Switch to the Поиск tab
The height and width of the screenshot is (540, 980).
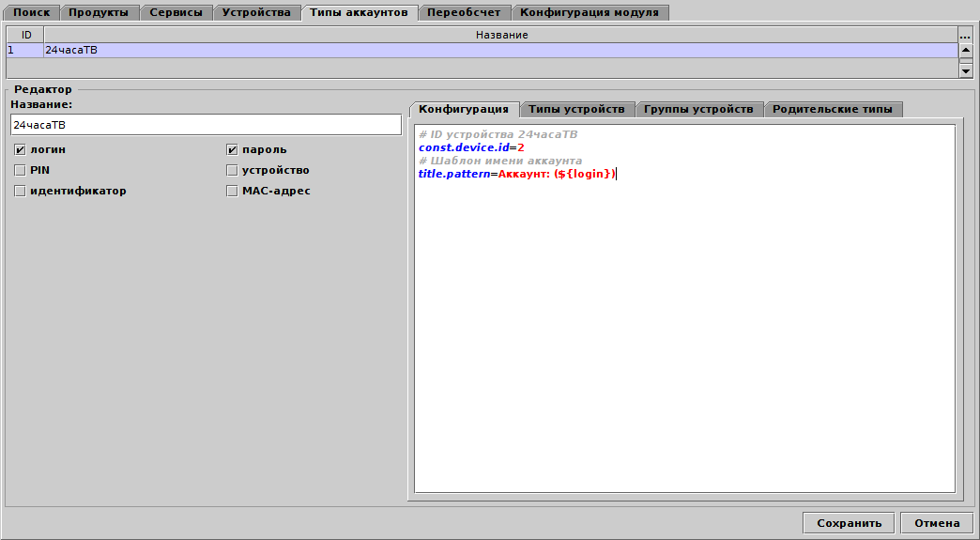tap(32, 12)
